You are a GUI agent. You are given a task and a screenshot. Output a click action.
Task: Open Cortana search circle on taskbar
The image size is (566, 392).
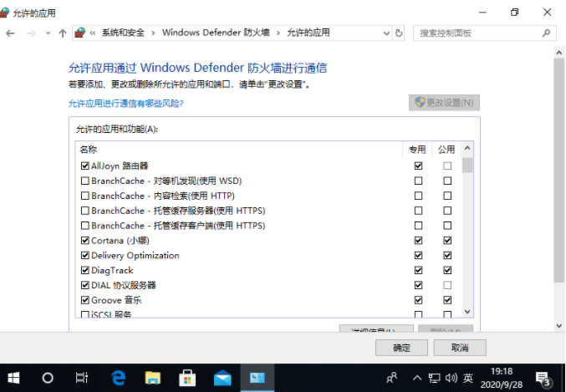(x=48, y=378)
